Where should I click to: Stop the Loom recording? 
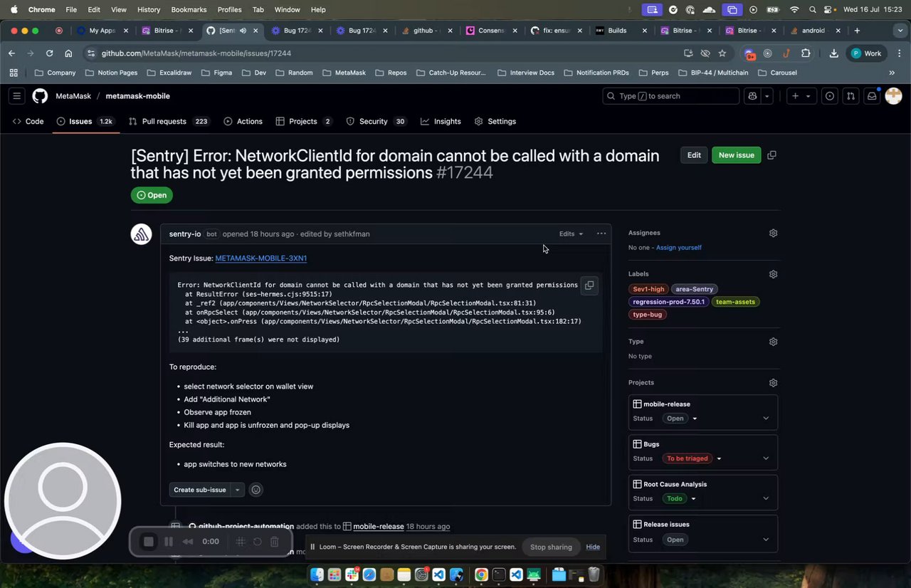coord(148,542)
